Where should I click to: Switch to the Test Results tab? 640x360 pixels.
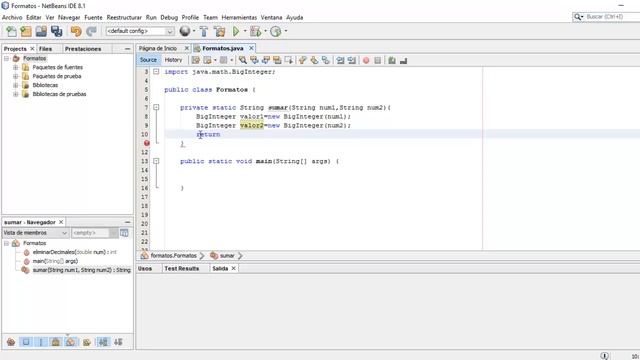(x=182, y=269)
